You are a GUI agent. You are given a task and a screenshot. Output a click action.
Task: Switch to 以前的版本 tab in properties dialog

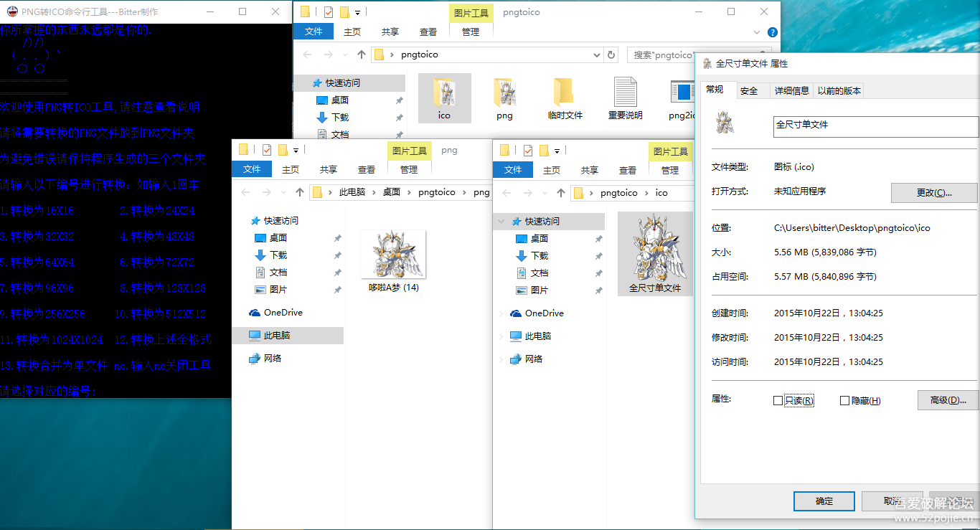tap(839, 91)
